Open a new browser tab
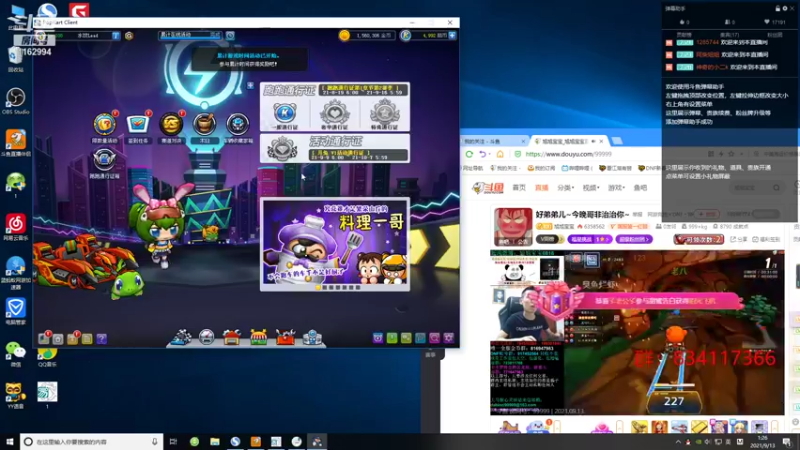Image resolution: width=800 pixels, height=450 pixels. [617, 141]
